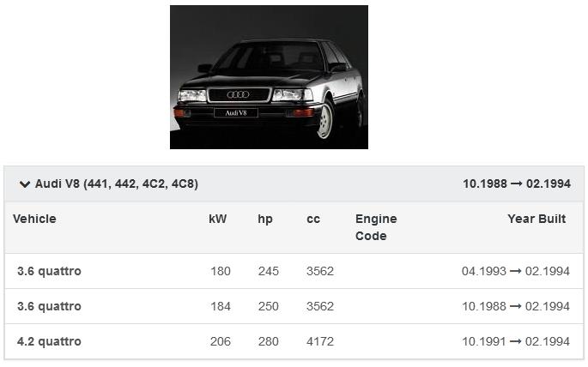Open the 4.2 quattro model
The image size is (588, 367).
49,342
